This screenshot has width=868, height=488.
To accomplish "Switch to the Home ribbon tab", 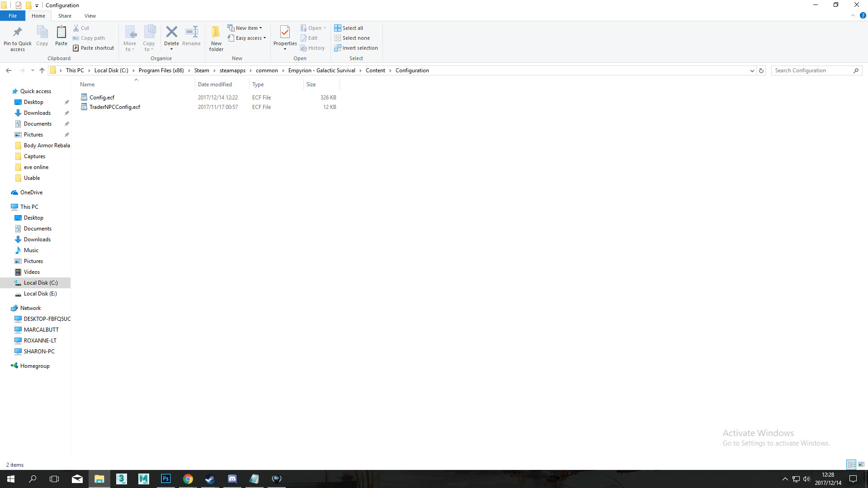I will point(38,16).
